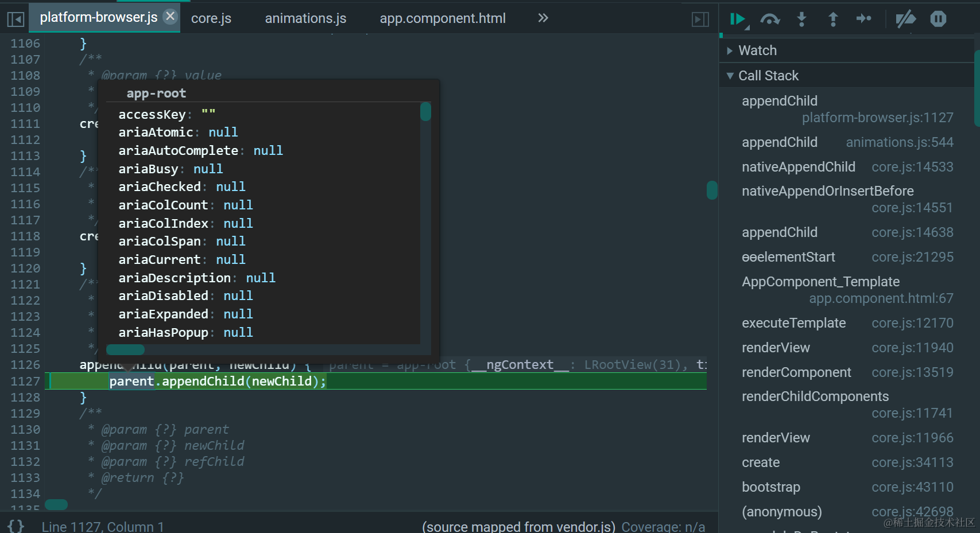Click the horizontal scrollbar in the app-root popup
This screenshot has height=533, width=980.
point(125,349)
